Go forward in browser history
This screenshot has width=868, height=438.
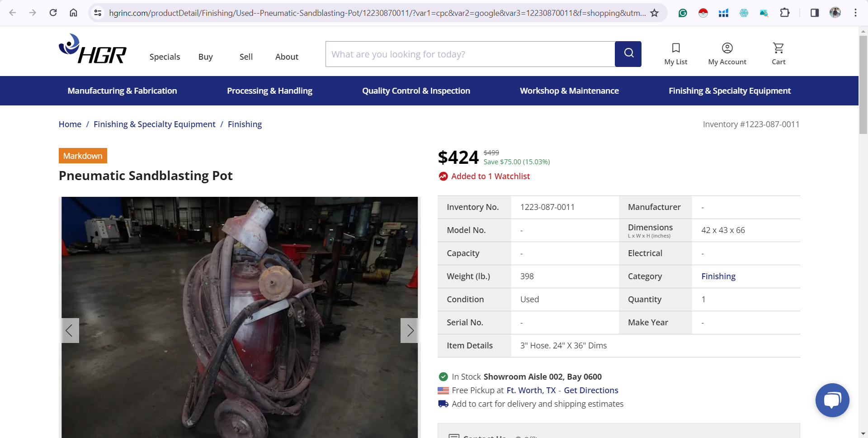[33, 13]
